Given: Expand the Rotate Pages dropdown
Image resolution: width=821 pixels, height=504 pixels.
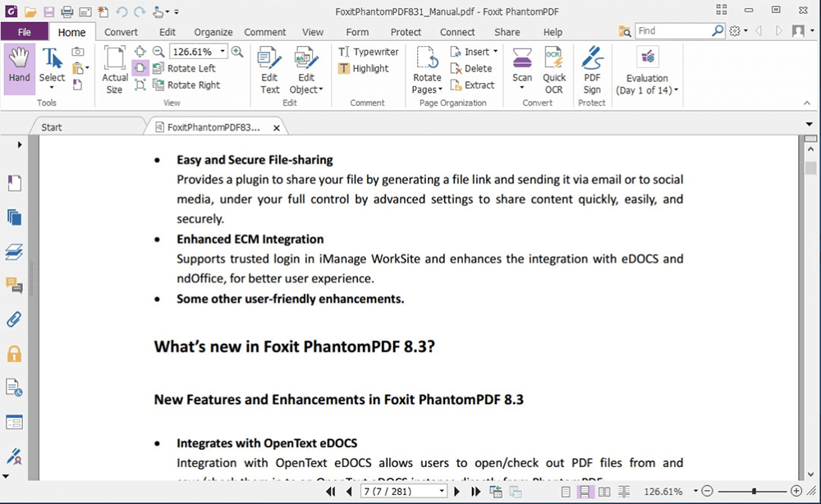Looking at the screenshot, I should [x=427, y=89].
